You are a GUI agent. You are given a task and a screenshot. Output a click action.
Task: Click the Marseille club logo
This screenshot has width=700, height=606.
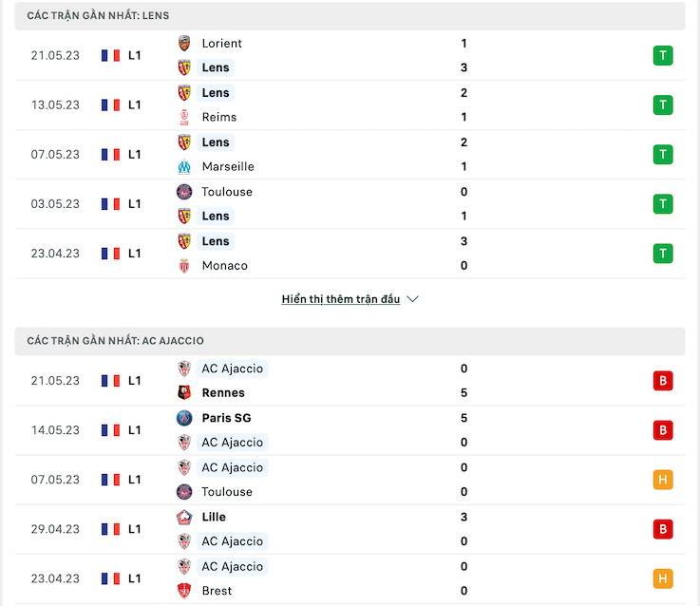pyautogui.click(x=184, y=166)
